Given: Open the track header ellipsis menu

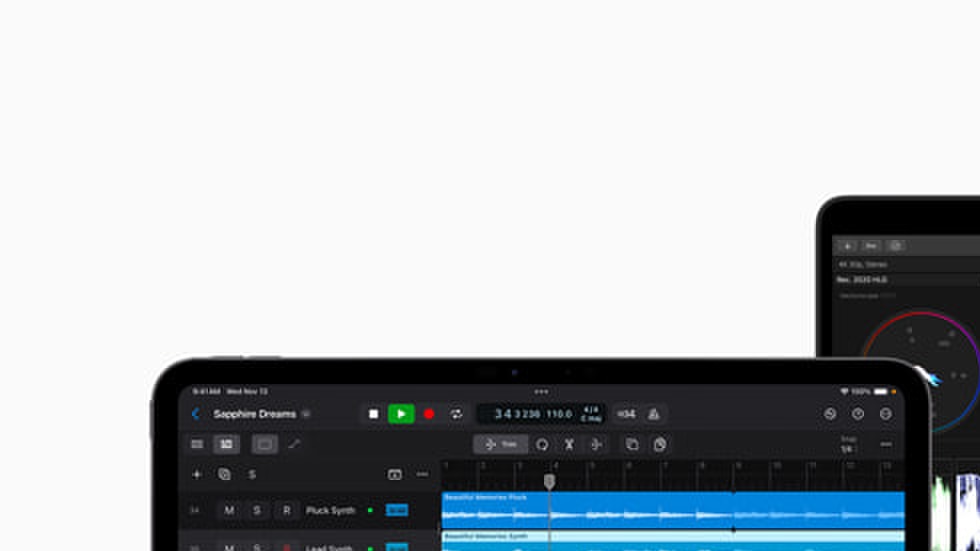Looking at the screenshot, I should pyautogui.click(x=422, y=475).
